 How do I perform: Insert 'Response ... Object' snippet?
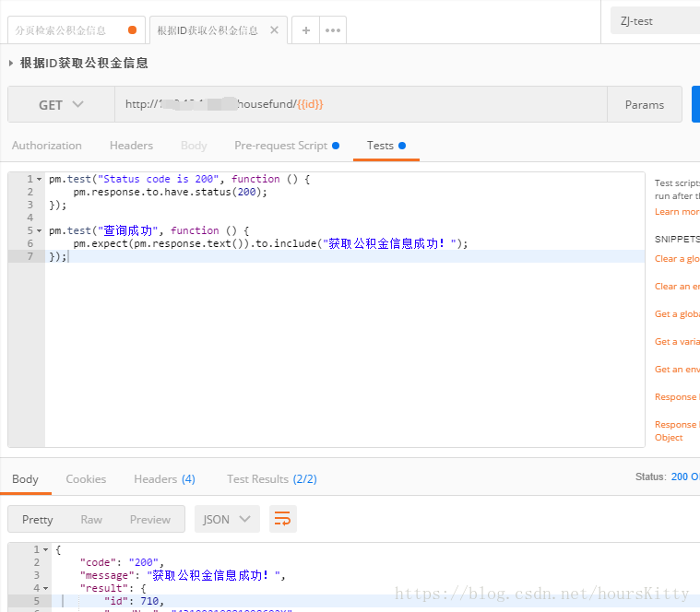(677, 431)
